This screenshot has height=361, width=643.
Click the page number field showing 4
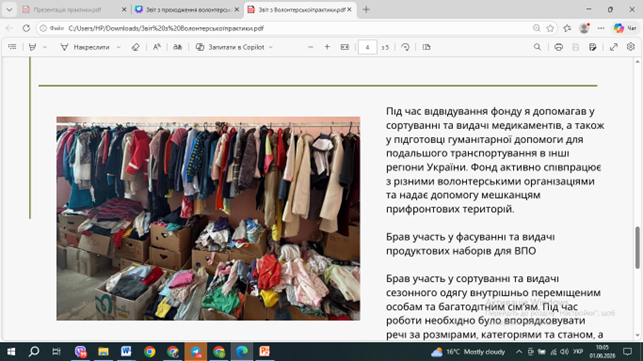coord(367,47)
